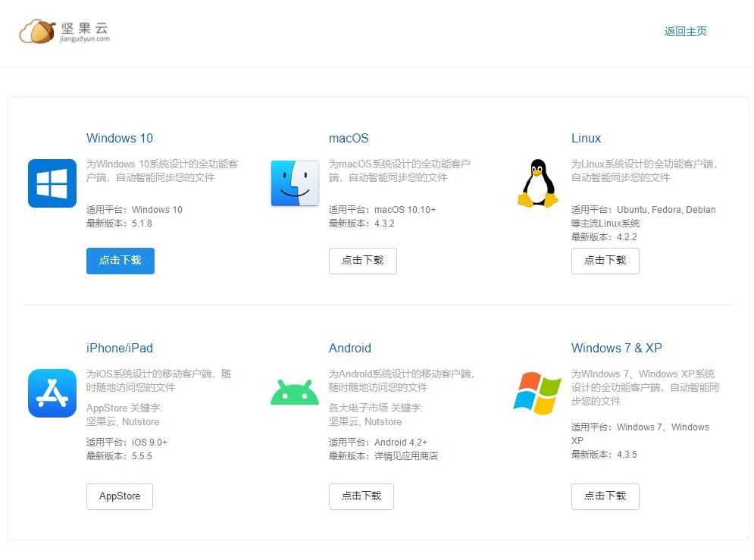754x560 pixels.
Task: Click the iOS App Store icon
Action: [x=52, y=393]
